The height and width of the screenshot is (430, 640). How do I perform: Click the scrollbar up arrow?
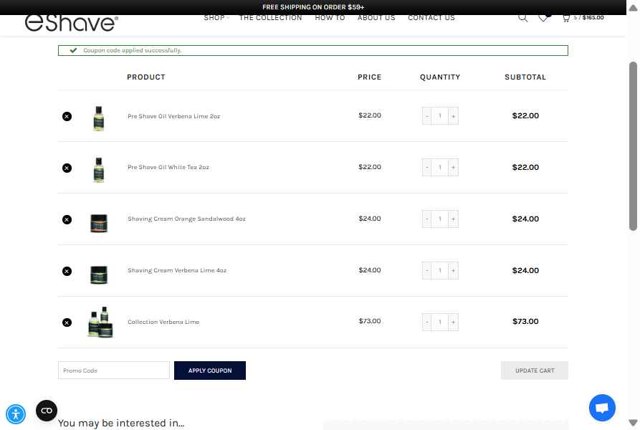click(633, 8)
